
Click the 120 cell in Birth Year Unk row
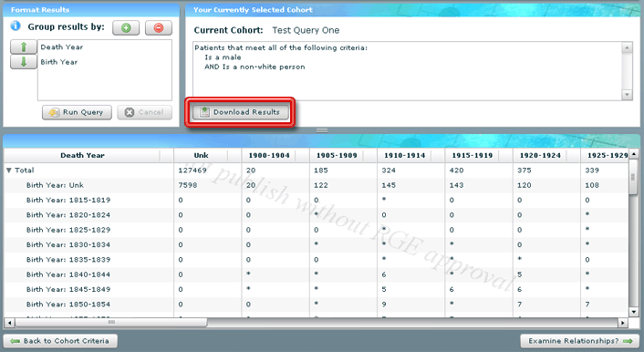[x=525, y=185]
